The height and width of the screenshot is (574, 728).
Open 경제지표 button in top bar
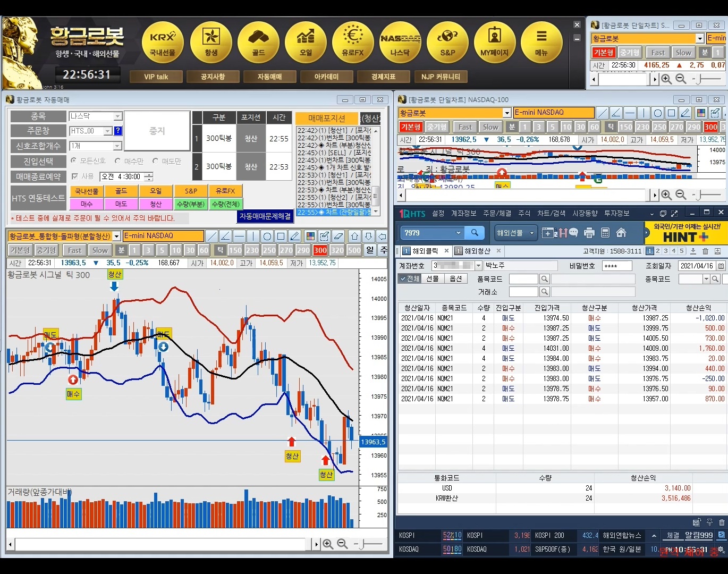click(383, 77)
